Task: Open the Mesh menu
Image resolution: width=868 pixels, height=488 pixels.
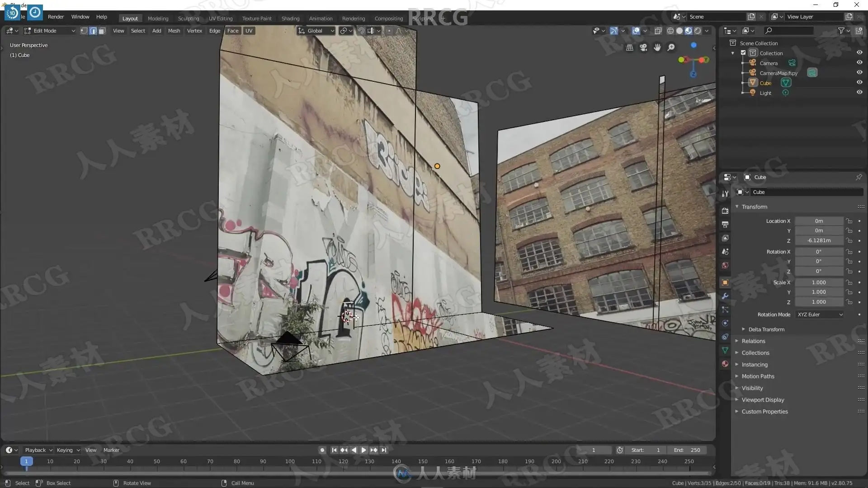Action: click(174, 31)
